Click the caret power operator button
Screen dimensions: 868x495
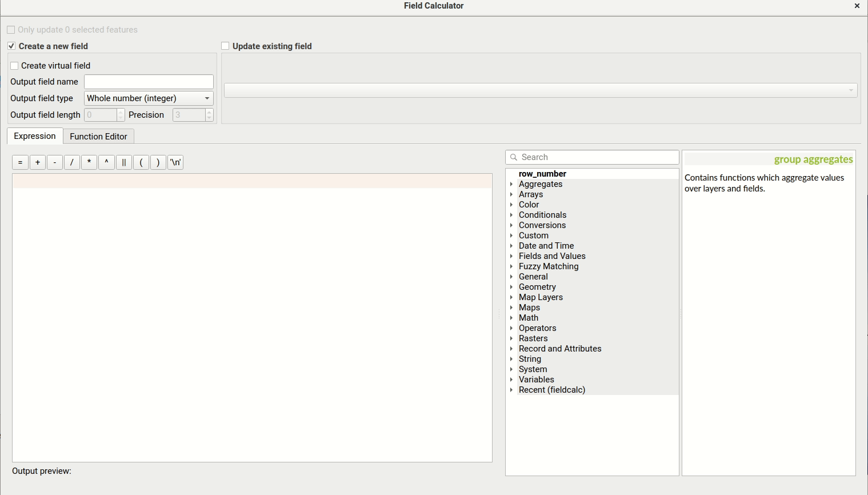106,162
